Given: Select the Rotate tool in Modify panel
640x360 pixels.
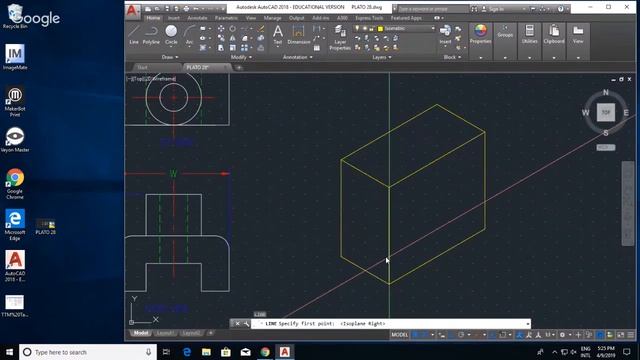Looking at the screenshot, I should coord(232,29).
